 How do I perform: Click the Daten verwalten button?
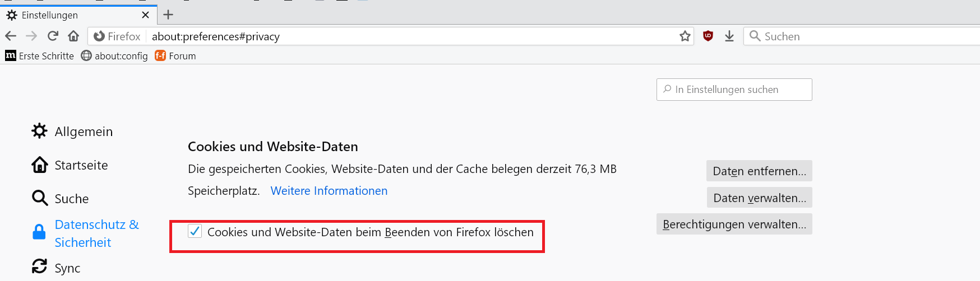tap(760, 198)
